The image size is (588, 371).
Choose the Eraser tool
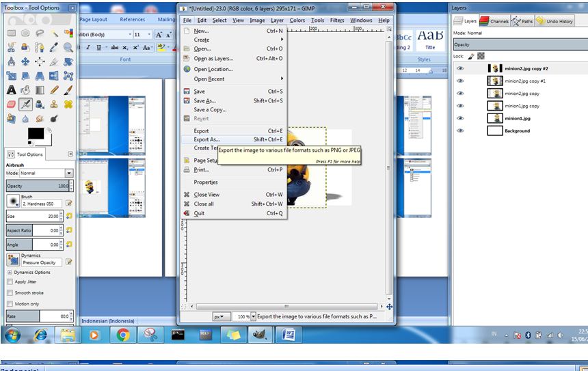[12, 104]
